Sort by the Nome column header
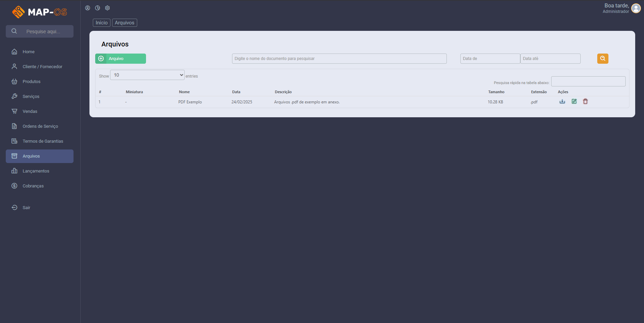This screenshot has width=644, height=323. tap(184, 92)
